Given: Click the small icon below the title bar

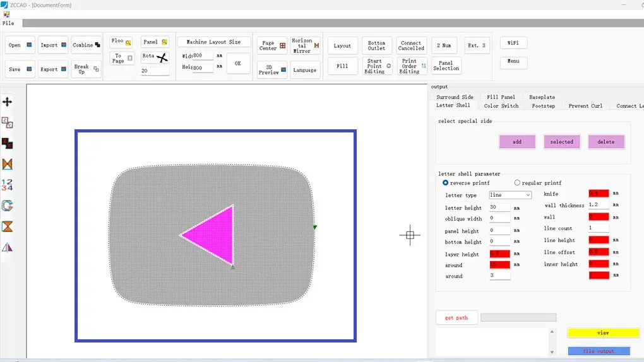Looking at the screenshot, I should (6, 15).
